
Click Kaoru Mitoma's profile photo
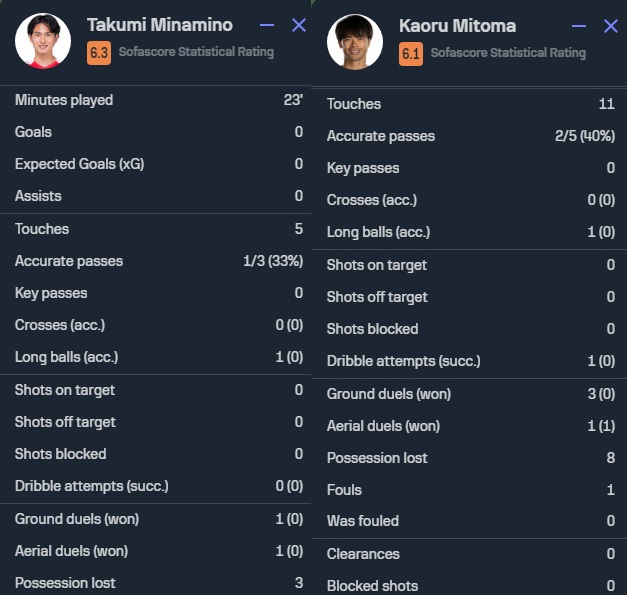coord(355,41)
